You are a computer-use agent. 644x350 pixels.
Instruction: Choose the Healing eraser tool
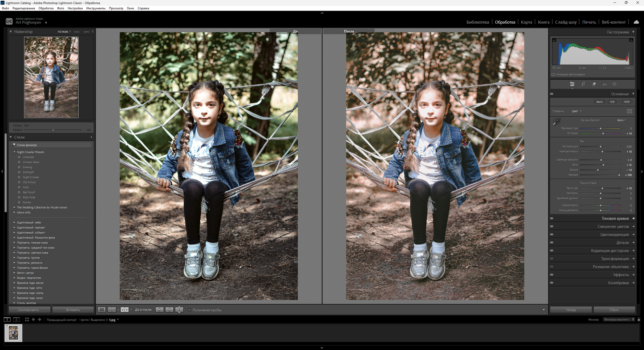[594, 84]
